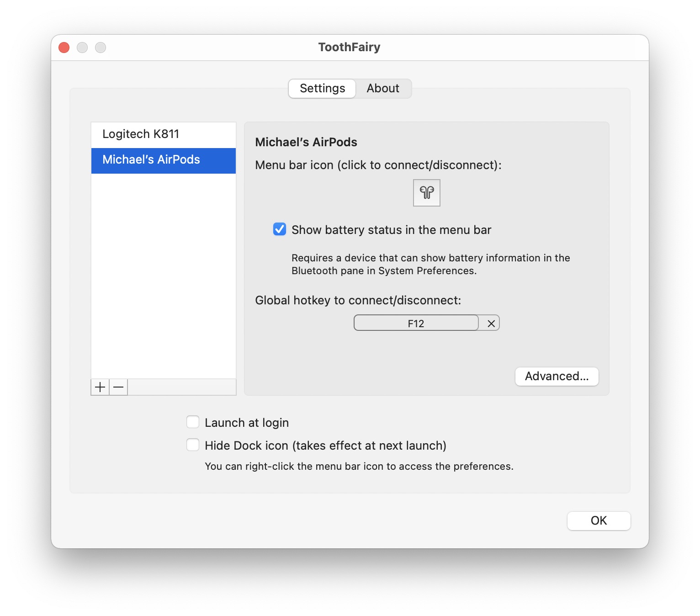Click the 'Menu bar icon (click to connect/disconnect):' label

pos(378,165)
